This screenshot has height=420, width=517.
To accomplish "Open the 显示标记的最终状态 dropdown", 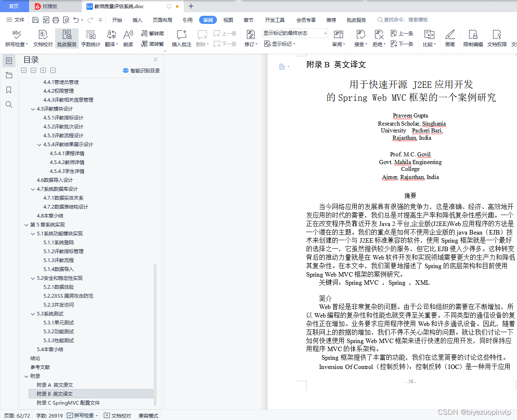I will coord(295,33).
